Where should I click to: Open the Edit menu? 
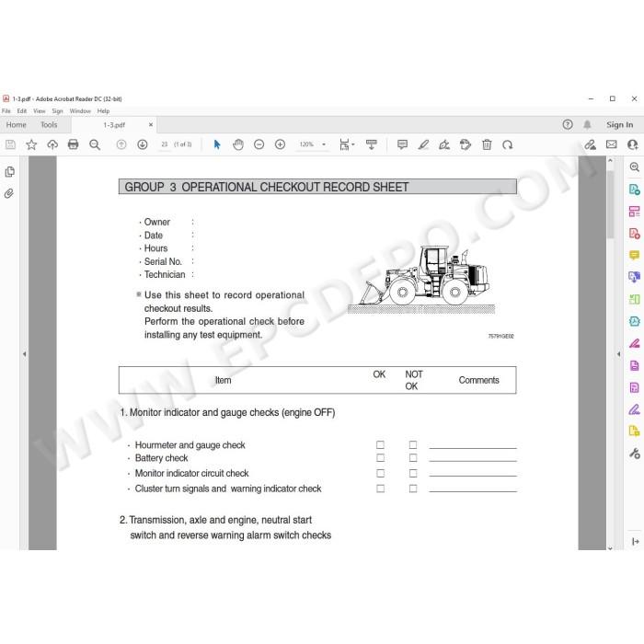pyautogui.click(x=22, y=111)
